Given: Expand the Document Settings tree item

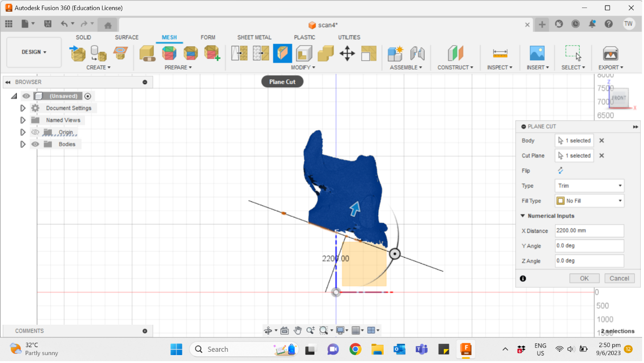Looking at the screenshot, I should 23,108.
